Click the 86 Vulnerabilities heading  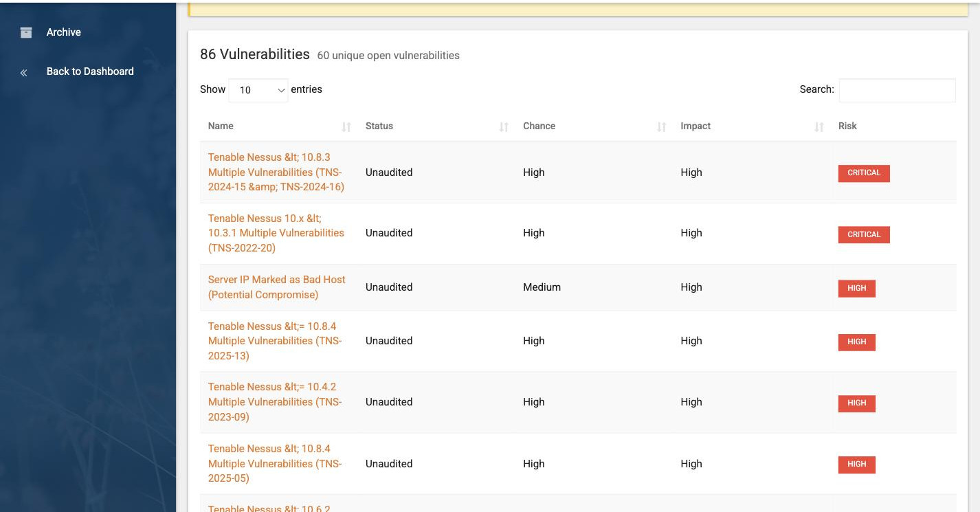pyautogui.click(x=255, y=54)
